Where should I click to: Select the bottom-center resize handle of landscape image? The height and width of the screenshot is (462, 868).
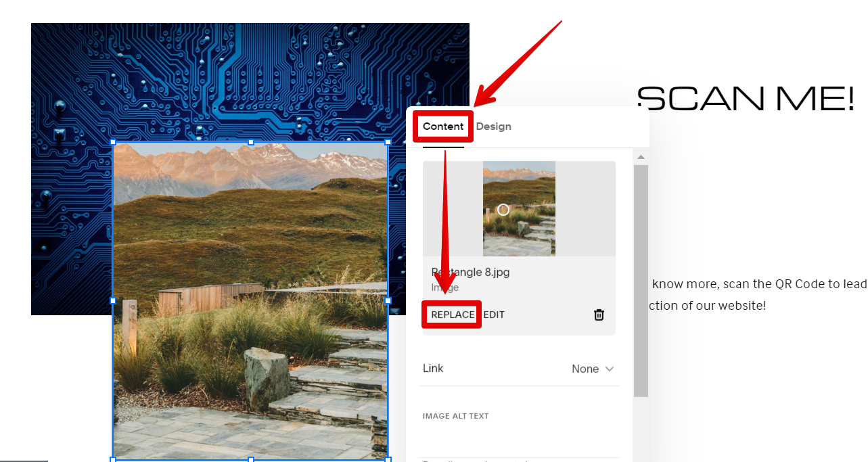[x=251, y=459]
